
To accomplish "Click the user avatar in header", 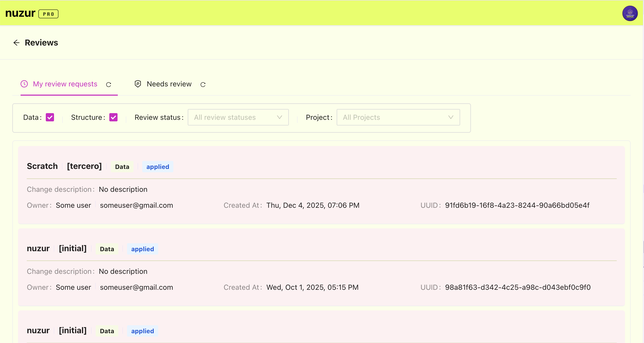I will coord(630,13).
